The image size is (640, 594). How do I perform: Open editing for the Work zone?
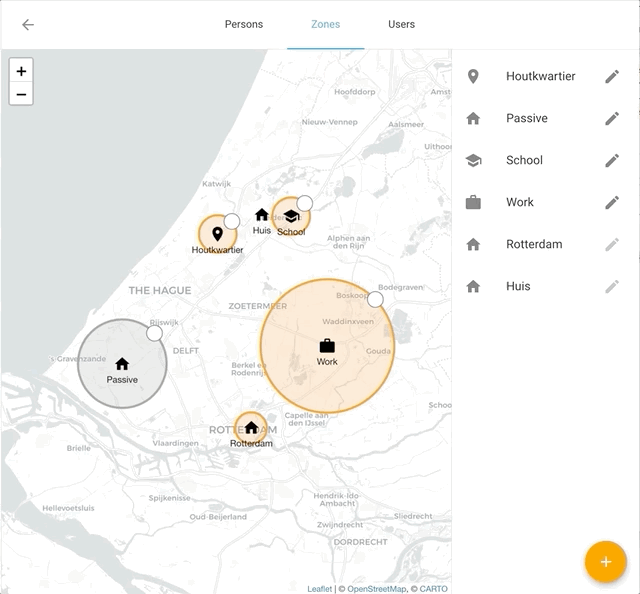pos(612,203)
